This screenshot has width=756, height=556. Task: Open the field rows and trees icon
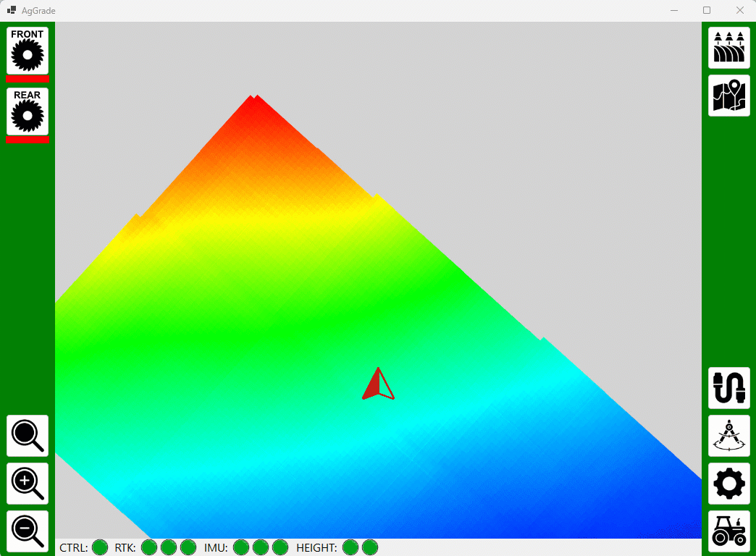tap(729, 47)
